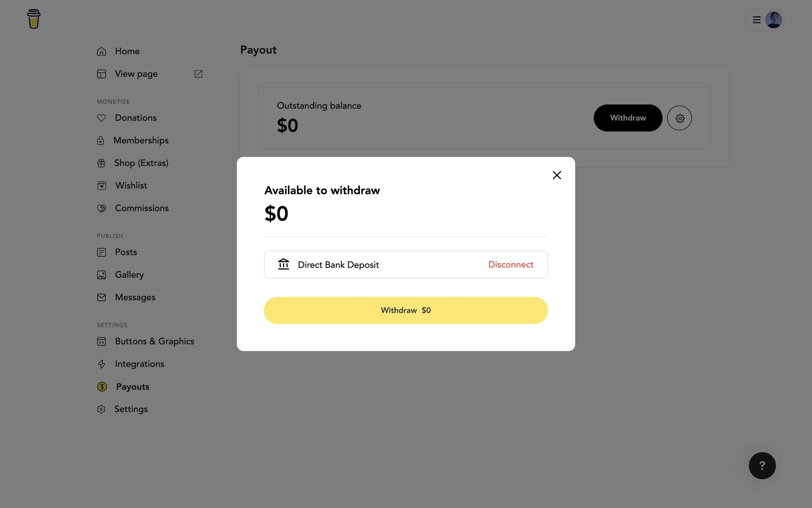Image resolution: width=812 pixels, height=508 pixels.
Task: Click the red Disconnect link
Action: coord(510,265)
